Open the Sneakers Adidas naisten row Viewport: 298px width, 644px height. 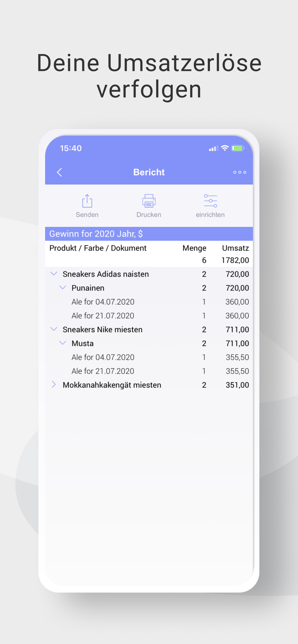tap(149, 274)
